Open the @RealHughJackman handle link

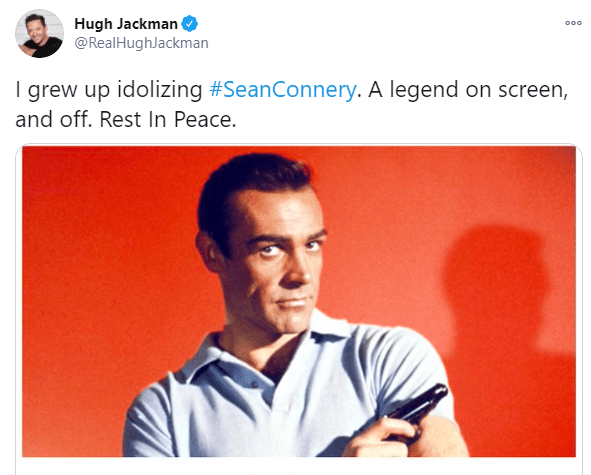[141, 43]
